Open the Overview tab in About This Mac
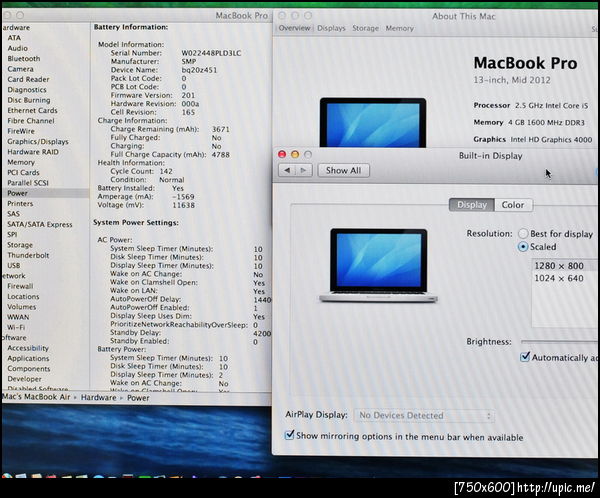The width and height of the screenshot is (600, 498). point(294,28)
